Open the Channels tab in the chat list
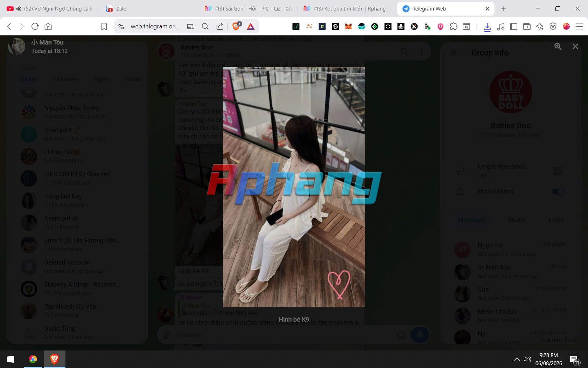 65,79
